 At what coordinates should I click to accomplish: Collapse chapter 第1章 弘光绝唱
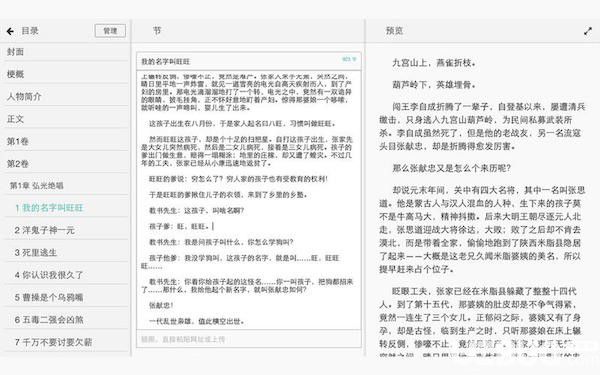[x=67, y=186]
